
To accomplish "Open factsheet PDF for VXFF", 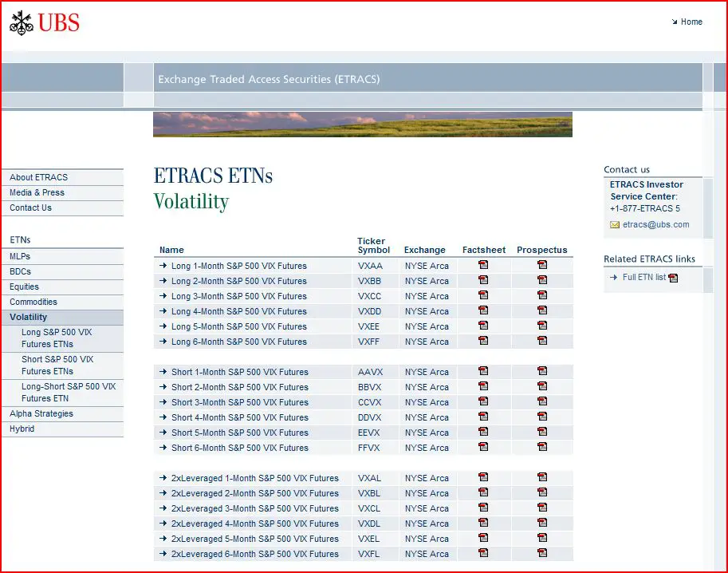I will 483,341.
